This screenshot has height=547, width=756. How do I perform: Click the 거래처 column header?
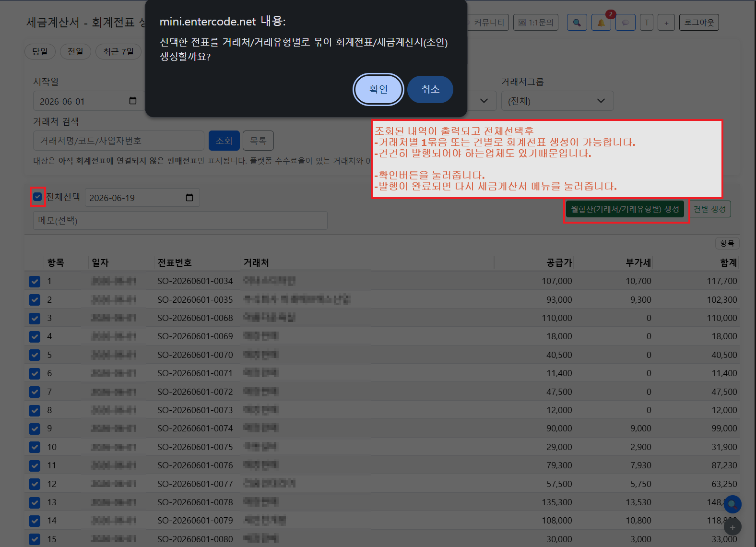(x=256, y=262)
